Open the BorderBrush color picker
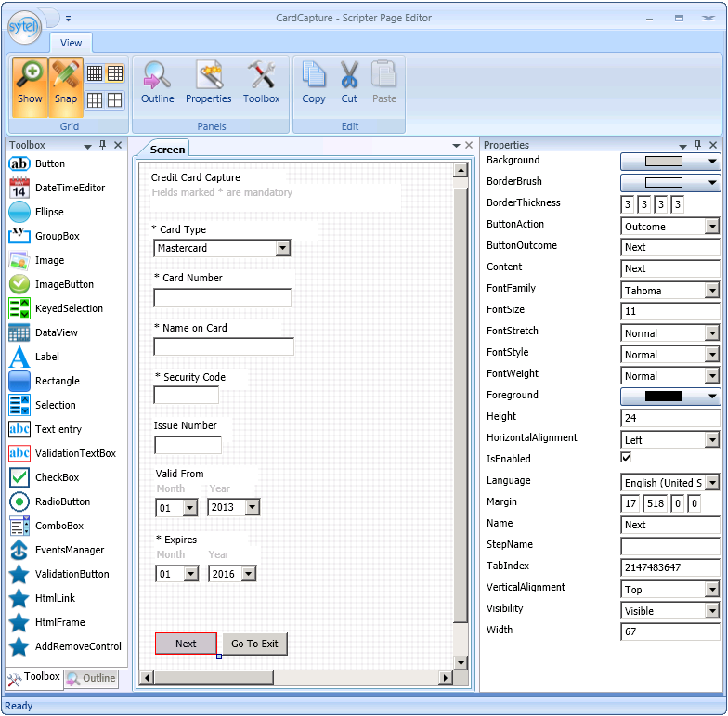The height and width of the screenshot is (716, 728). tap(670, 183)
